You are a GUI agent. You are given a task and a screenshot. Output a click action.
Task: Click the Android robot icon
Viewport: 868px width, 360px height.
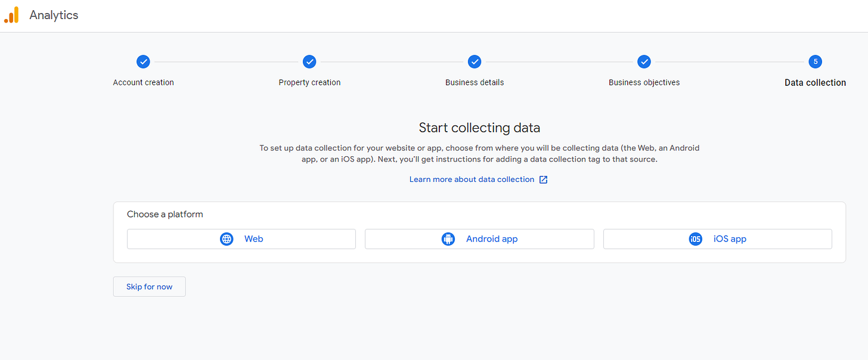[x=448, y=238]
